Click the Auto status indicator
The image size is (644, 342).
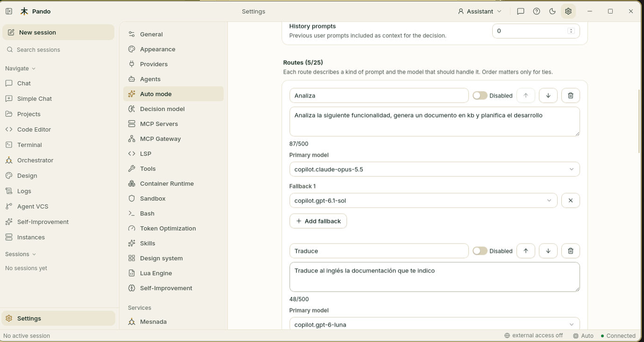pyautogui.click(x=583, y=336)
